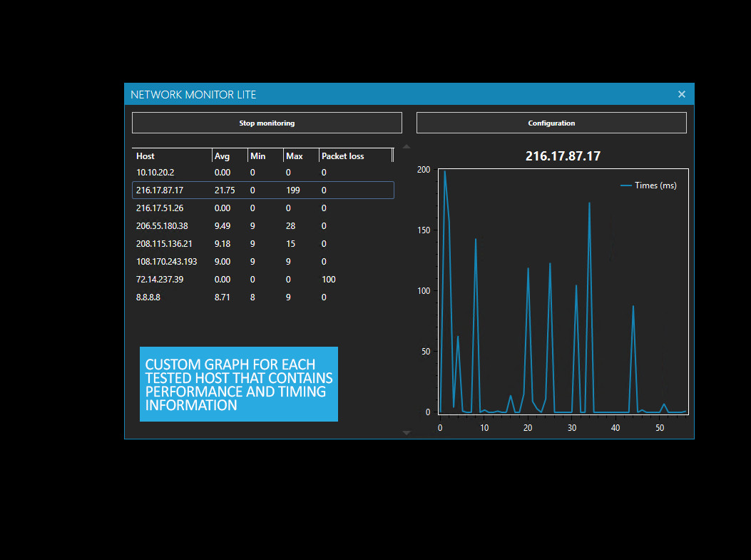Select the 72.14.237.39 host showing 100 packet loss
The image size is (751, 560).
click(171, 279)
